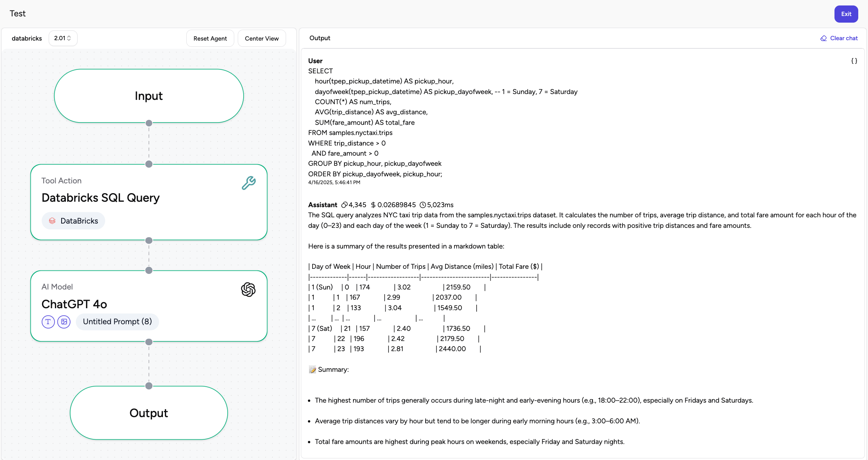Viewport: 868px width, 460px height.
Task: Click 'ORDER BY pickup_dayofweek, pickup_hour;' line
Action: pos(375,174)
